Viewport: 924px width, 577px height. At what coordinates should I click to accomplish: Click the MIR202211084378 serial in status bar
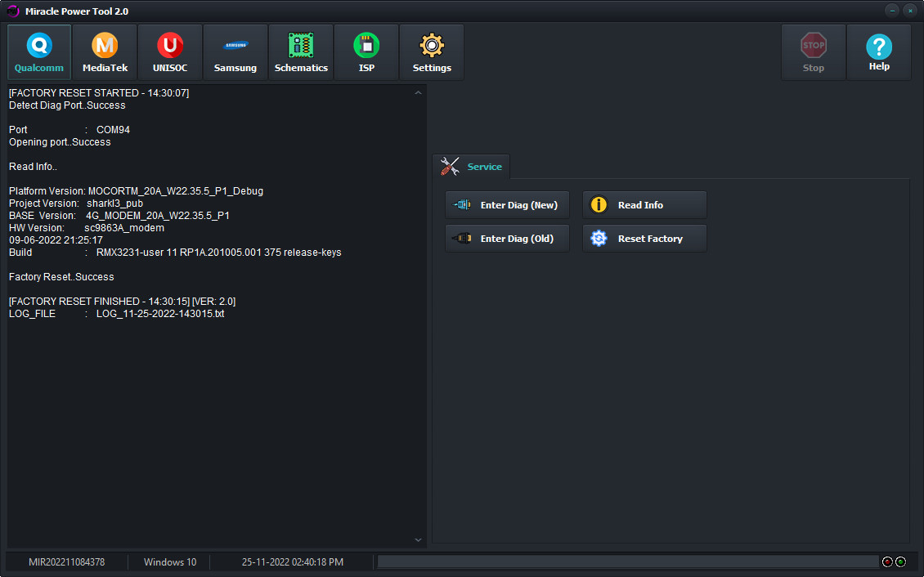pos(66,562)
